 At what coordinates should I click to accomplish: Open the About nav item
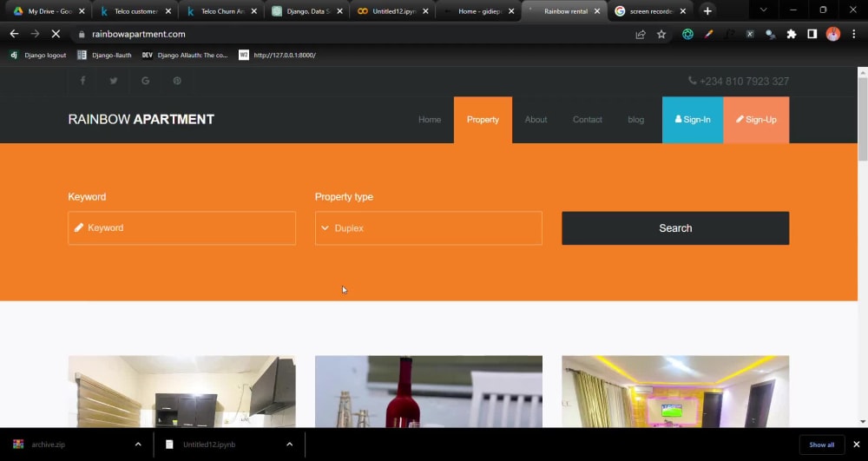pos(536,120)
